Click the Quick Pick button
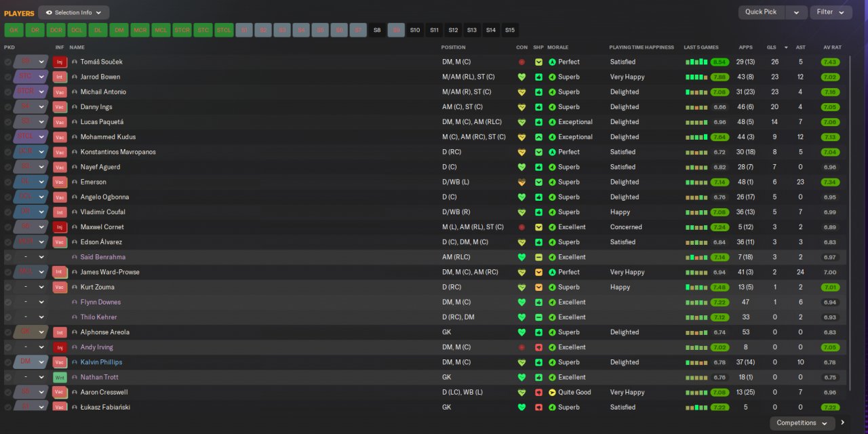The width and height of the screenshot is (868, 434). 761,12
